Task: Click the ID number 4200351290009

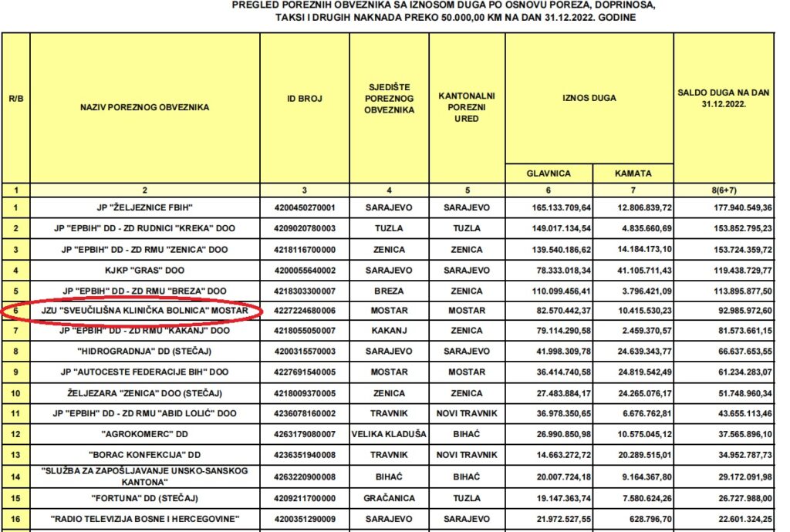Action: coord(304,519)
